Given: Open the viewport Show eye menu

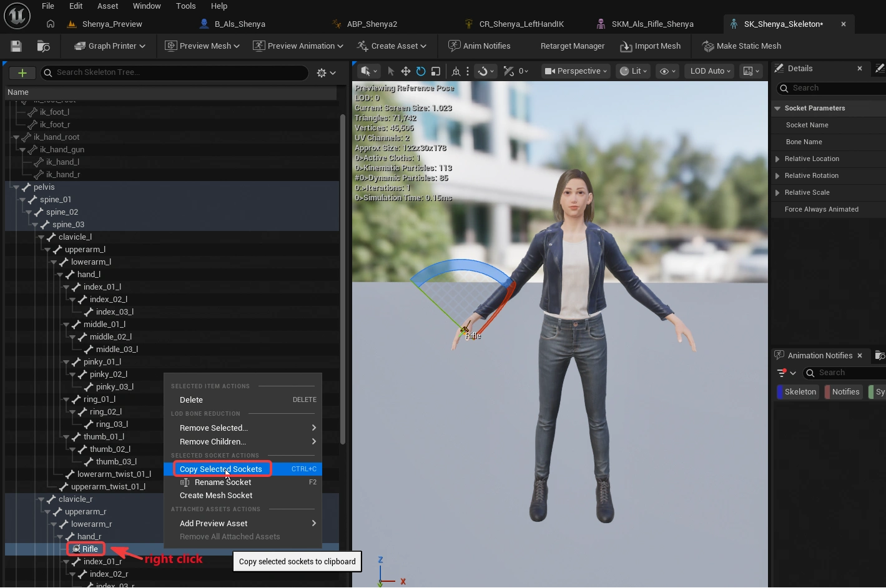Looking at the screenshot, I should [667, 71].
